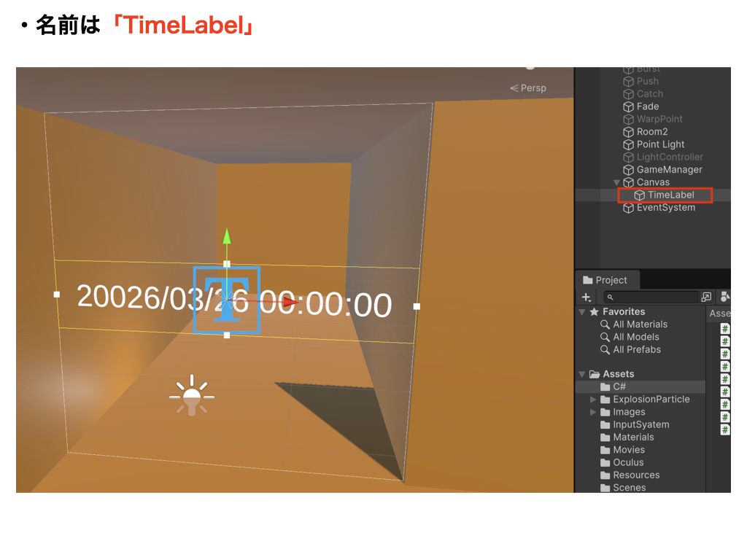747x560 pixels.
Task: Expand the Images folder arrow
Action: (593, 412)
